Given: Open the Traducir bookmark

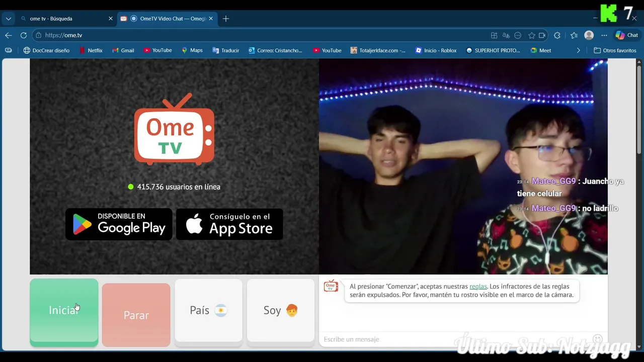Looking at the screenshot, I should point(225,50).
